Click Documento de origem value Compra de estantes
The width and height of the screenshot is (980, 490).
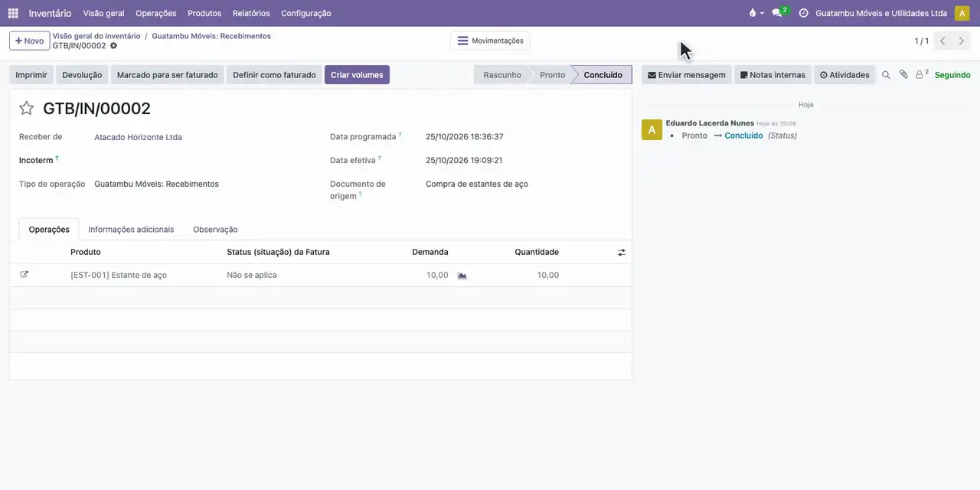(x=477, y=184)
